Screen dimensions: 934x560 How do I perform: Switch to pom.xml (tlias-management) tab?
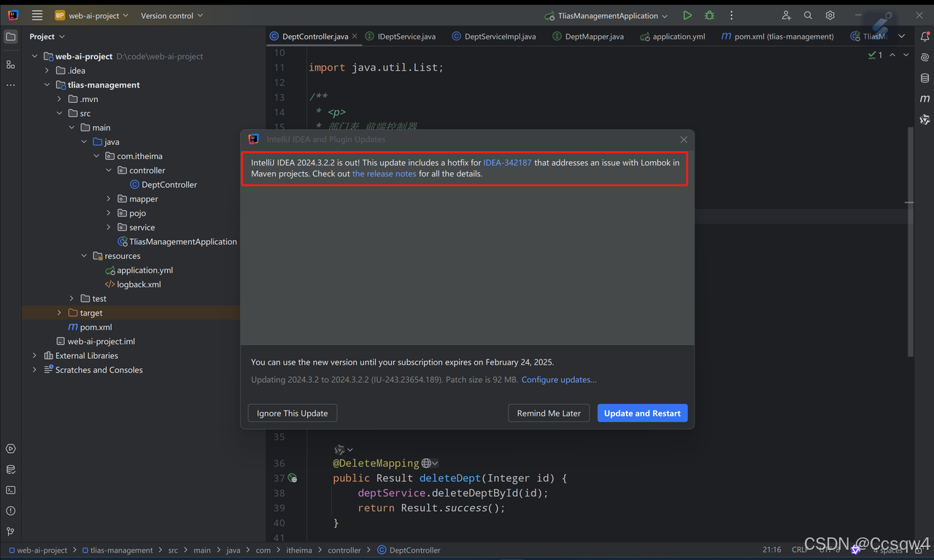pyautogui.click(x=778, y=36)
